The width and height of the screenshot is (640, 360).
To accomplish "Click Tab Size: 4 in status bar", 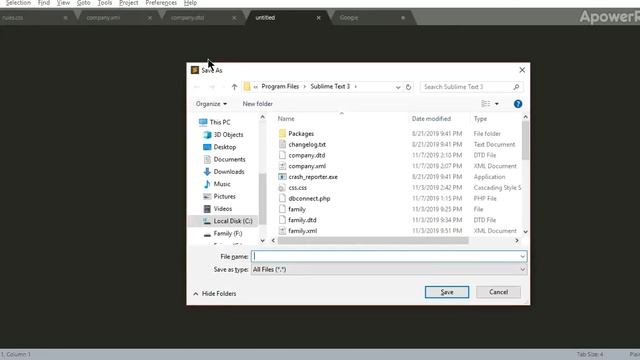I will pyautogui.click(x=590, y=354).
